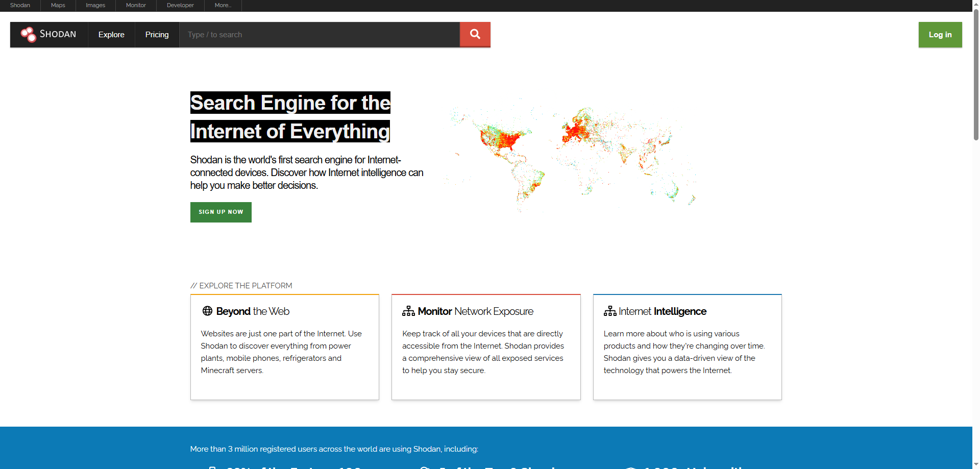980x469 pixels.
Task: Open the Explore navigation item
Action: (111, 34)
